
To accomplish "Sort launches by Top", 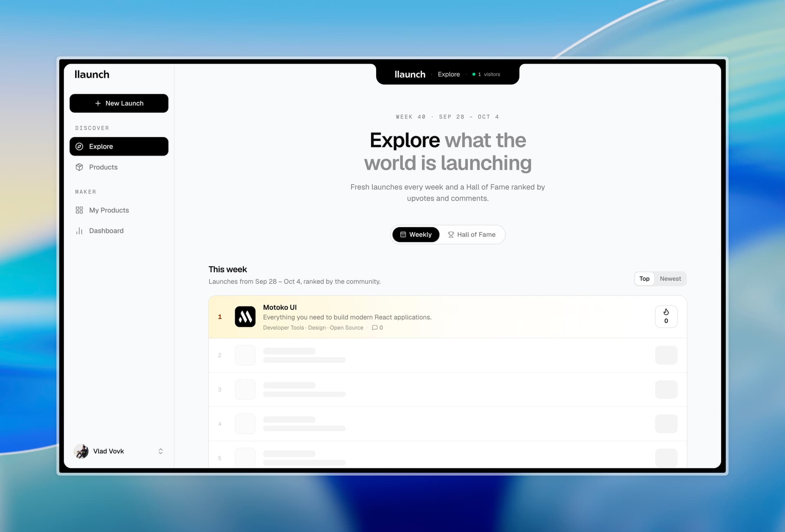I will (x=644, y=279).
